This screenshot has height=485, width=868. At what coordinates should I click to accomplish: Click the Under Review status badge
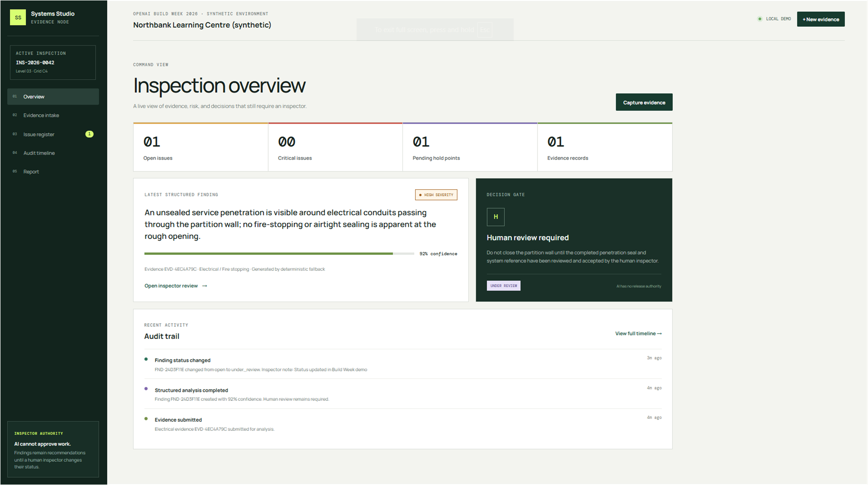pyautogui.click(x=504, y=286)
